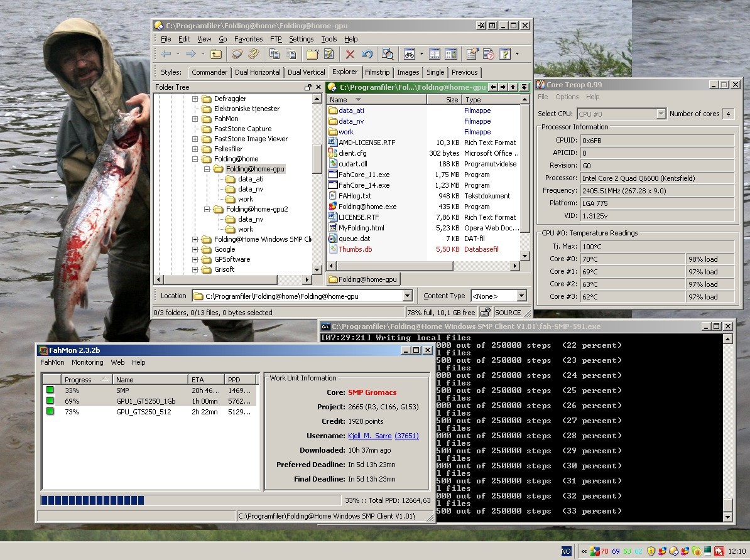Collapse the Folding@home folder in tree
This screenshot has height=560, width=750.
click(x=195, y=159)
